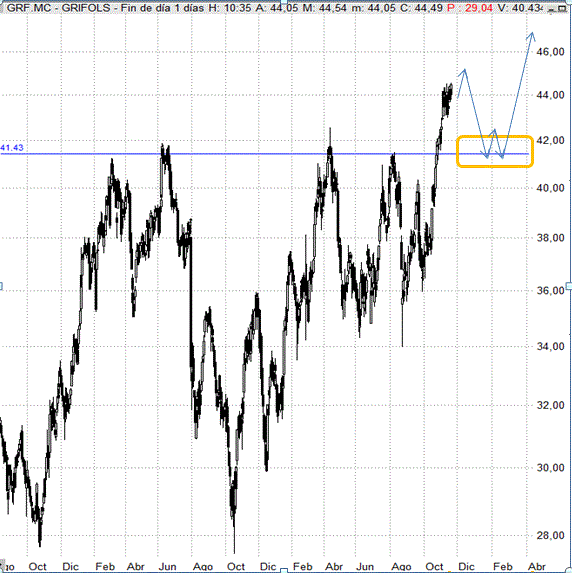
Task: Click the 32,00 price axis label
Action: click(x=550, y=405)
